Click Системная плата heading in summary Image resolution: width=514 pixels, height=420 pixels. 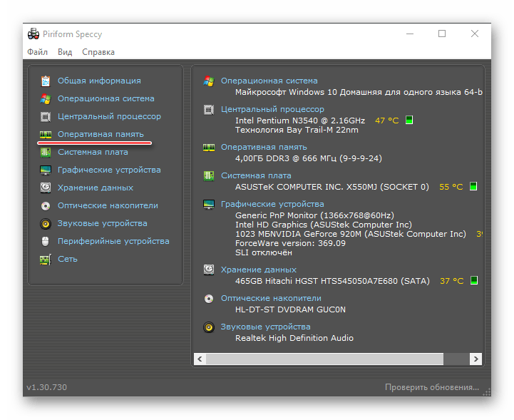(256, 175)
